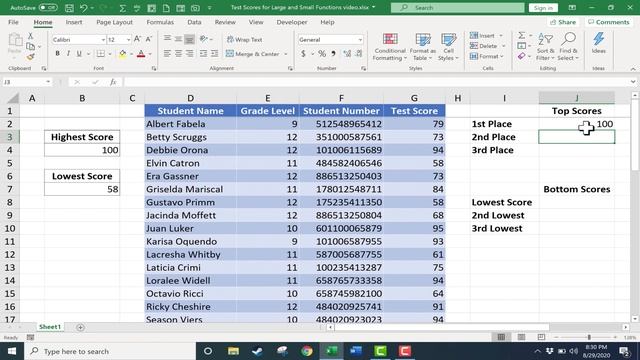
Task: Click Find & Select magnifier icon
Action: (x=568, y=47)
